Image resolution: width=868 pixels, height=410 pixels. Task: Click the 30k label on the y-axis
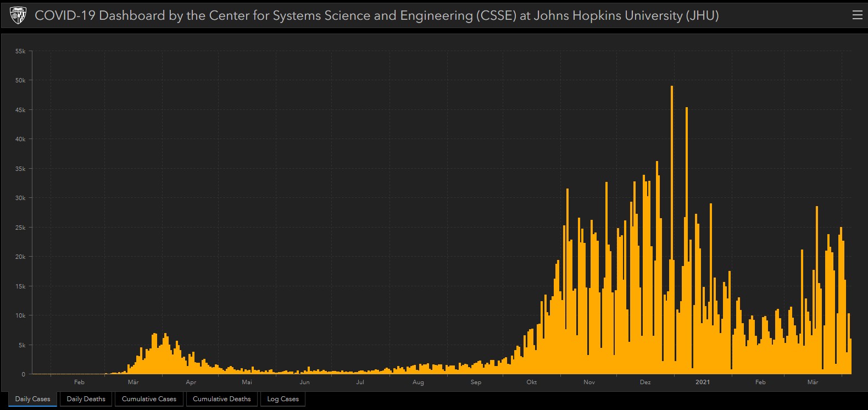tap(20, 198)
